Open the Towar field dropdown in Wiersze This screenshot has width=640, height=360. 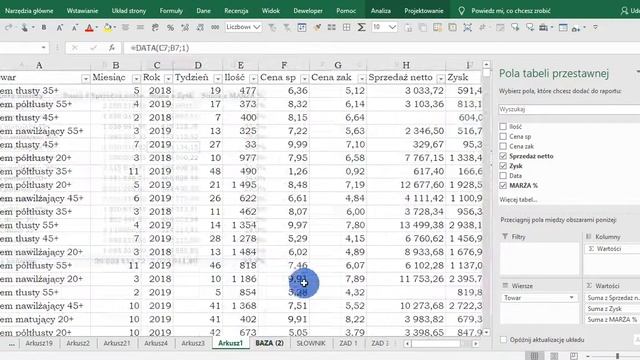(x=571, y=298)
